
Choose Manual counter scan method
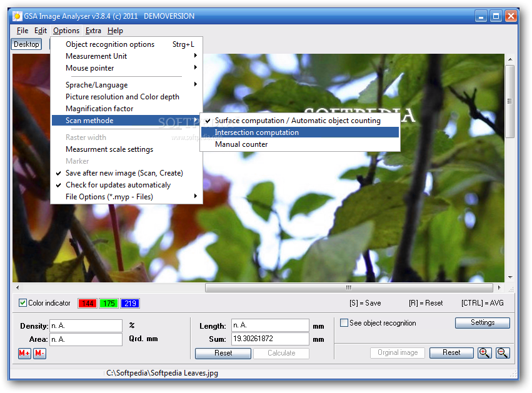click(300, 144)
